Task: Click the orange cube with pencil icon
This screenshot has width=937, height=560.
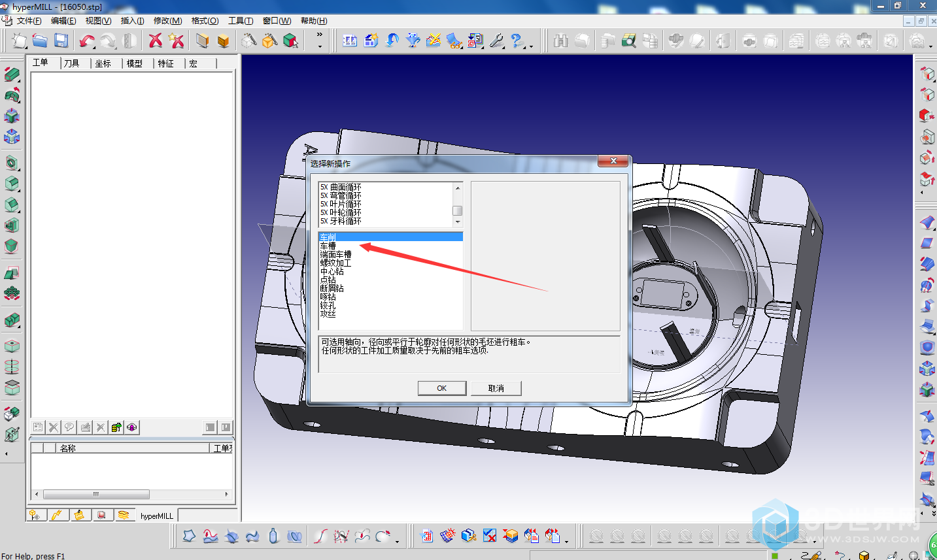Action: 269,41
